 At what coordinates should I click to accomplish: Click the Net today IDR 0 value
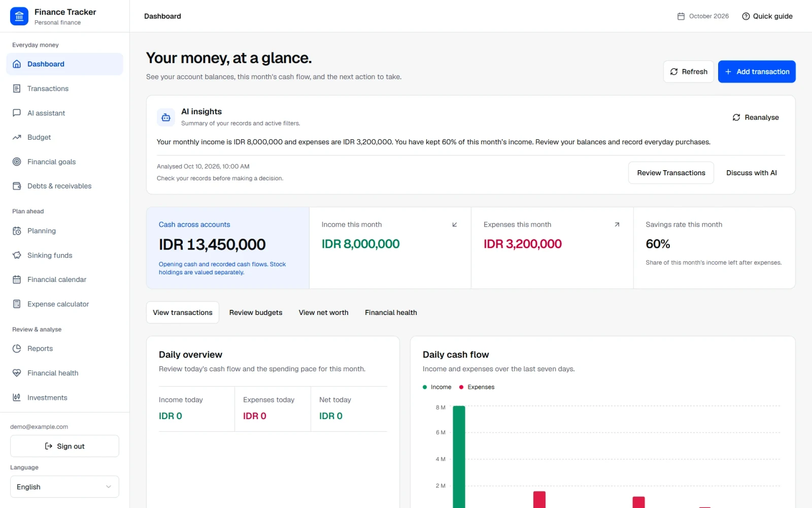click(331, 416)
